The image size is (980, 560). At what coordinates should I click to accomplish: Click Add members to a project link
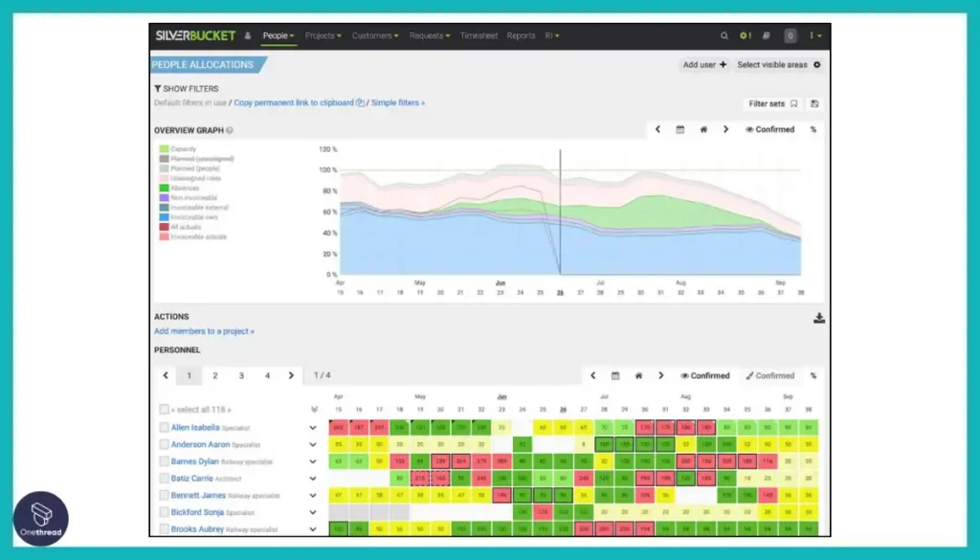point(205,331)
